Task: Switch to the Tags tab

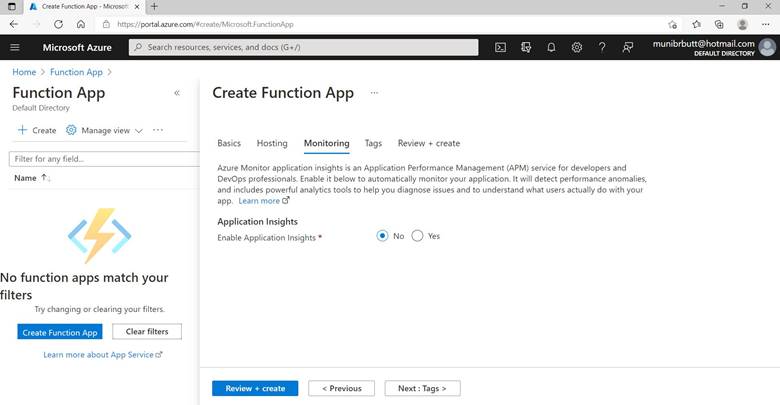Action: coord(373,143)
